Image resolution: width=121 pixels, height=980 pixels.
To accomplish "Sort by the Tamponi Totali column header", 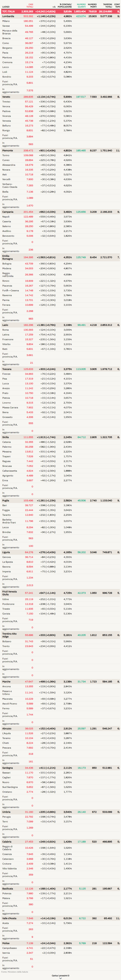I will [x=107, y=6].
